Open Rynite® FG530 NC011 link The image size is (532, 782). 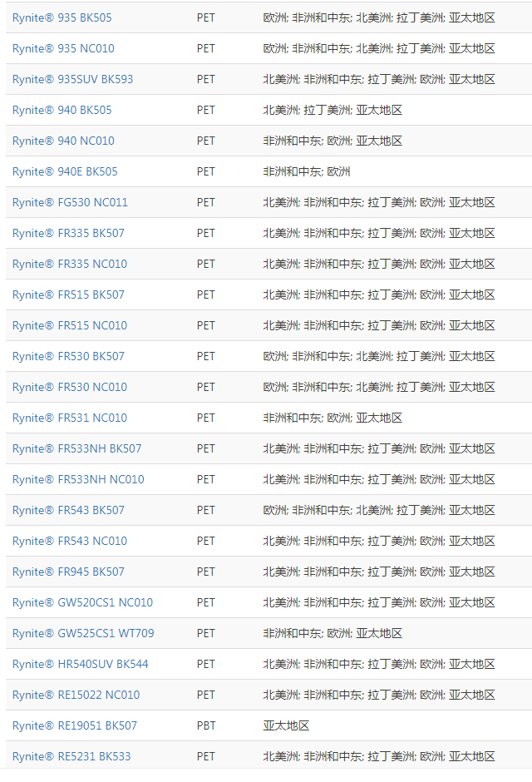(70, 203)
